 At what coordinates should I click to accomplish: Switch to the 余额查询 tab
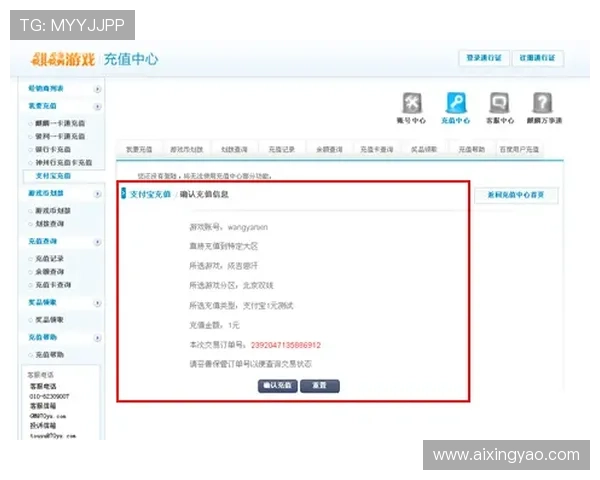pos(329,149)
